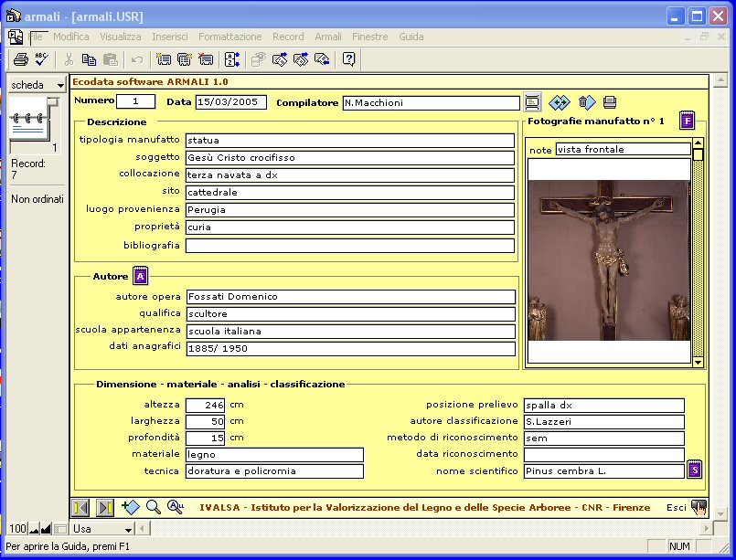The image size is (736, 560).
Task: Click the Copy toolbar icon
Action: tap(89, 59)
